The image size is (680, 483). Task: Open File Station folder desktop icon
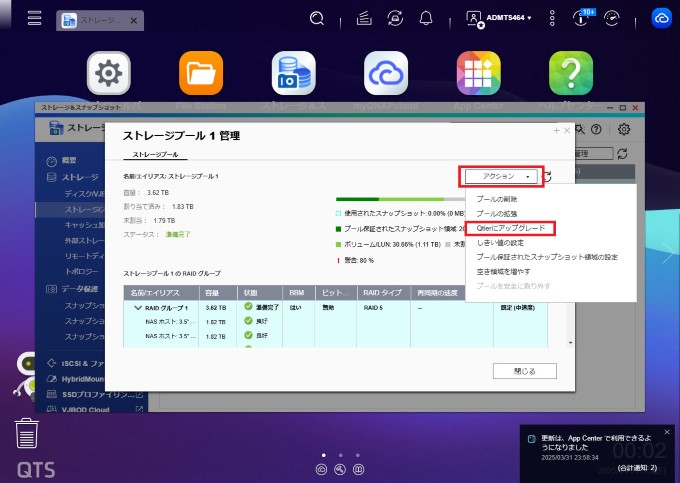[x=201, y=73]
